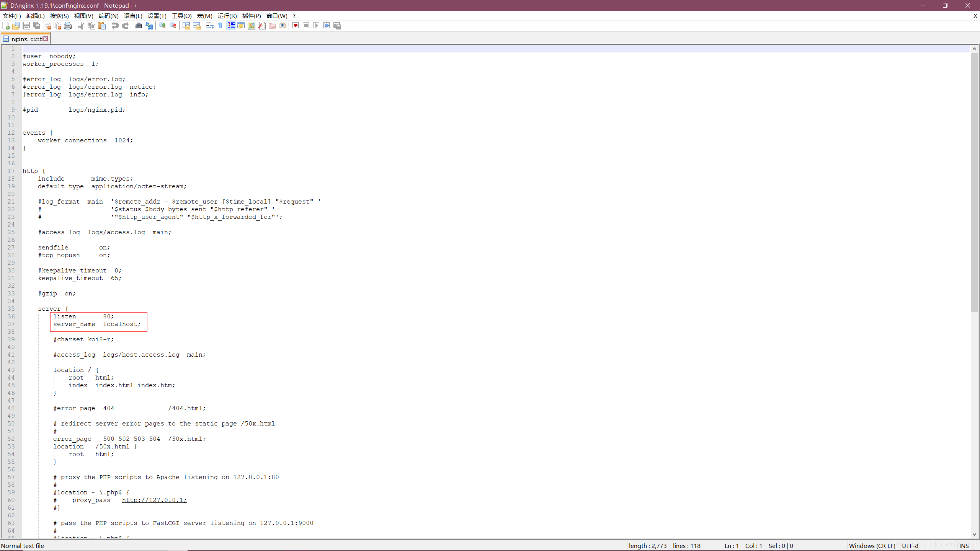Toggle synchronized vertical scrolling
The width and height of the screenshot is (980, 551).
click(x=186, y=26)
